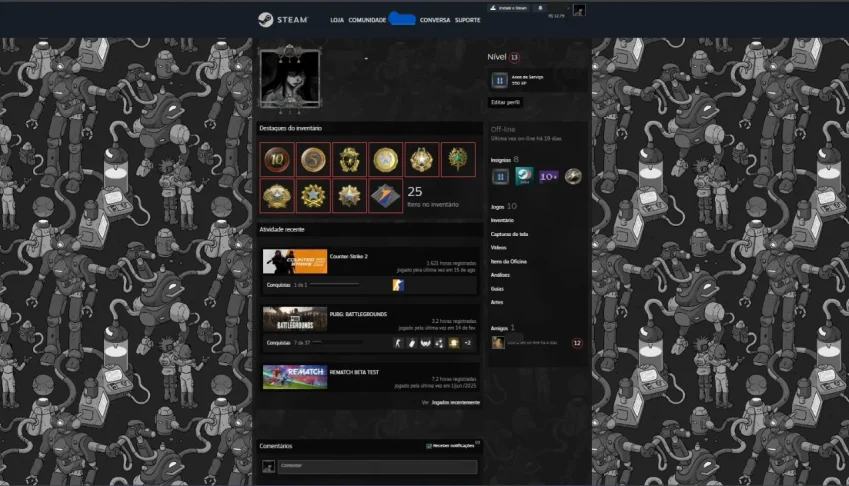The width and height of the screenshot is (849, 486).
Task: Expand the account dropdown arrow in the header
Action: click(x=568, y=9)
